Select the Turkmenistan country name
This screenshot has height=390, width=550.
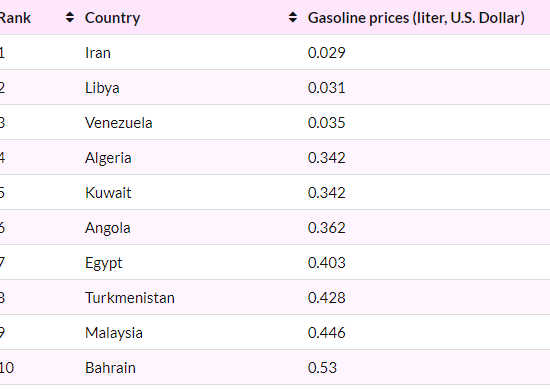(x=130, y=298)
